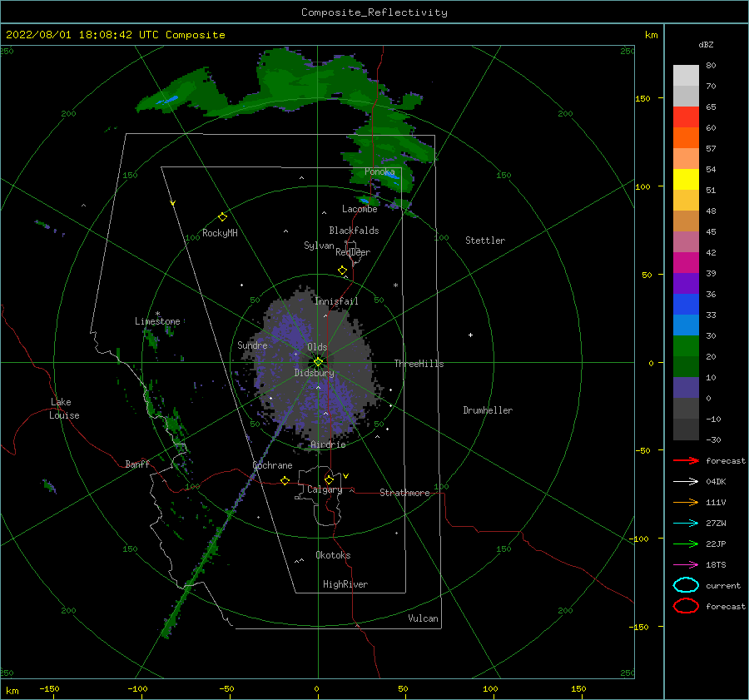Click the bright green 20-30 dBZ swatch

click(x=686, y=345)
